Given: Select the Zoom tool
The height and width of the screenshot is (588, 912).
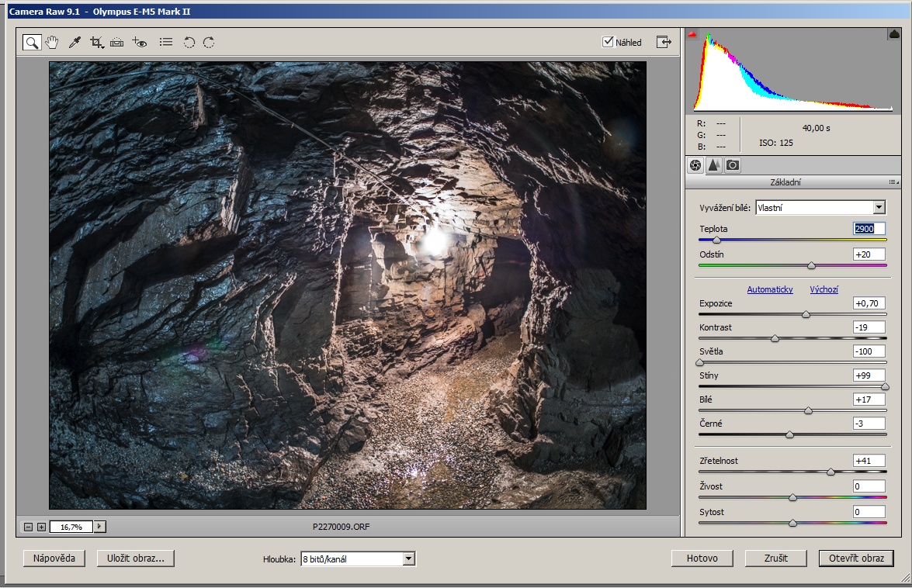Looking at the screenshot, I should coord(31,43).
